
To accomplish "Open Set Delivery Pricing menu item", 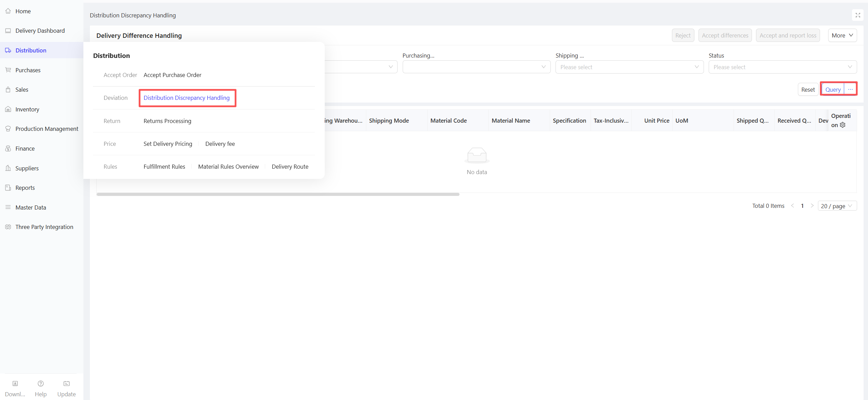I will 167,144.
